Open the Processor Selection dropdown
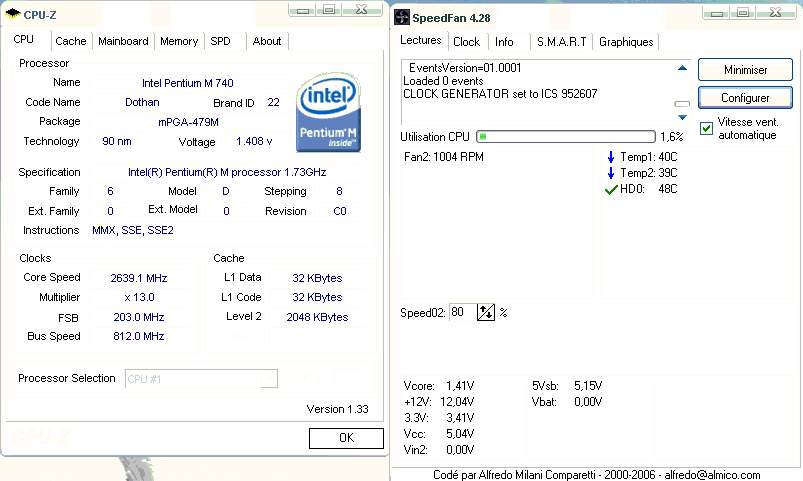The image size is (803, 481). pos(200,379)
